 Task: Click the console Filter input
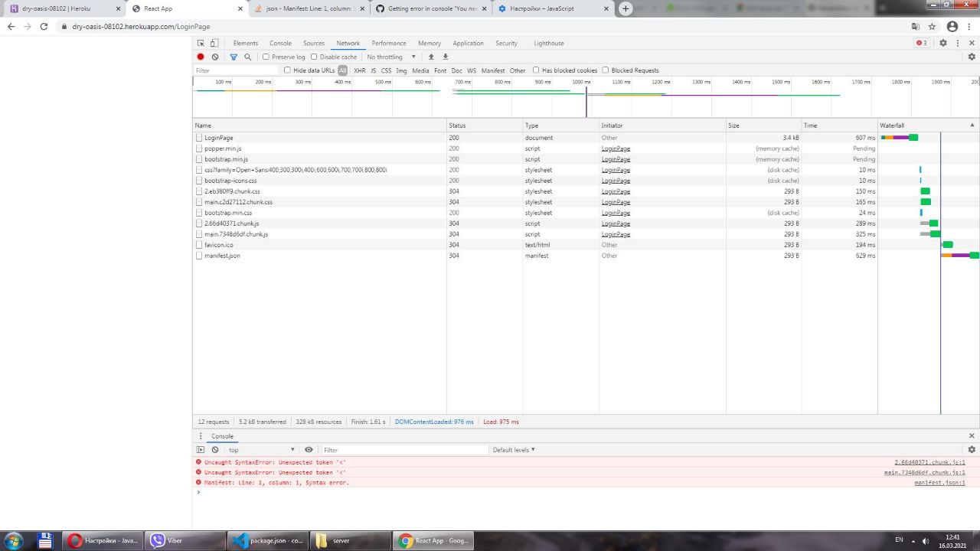point(404,450)
